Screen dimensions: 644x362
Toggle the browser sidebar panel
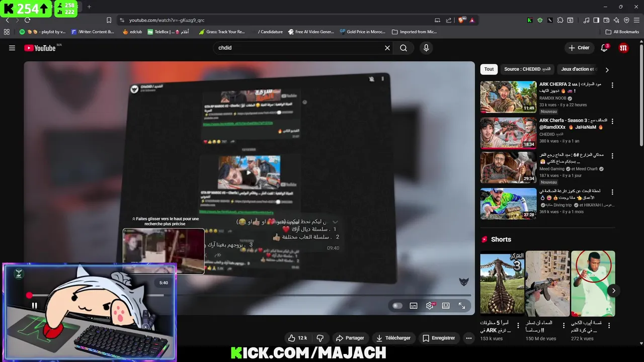click(596, 20)
